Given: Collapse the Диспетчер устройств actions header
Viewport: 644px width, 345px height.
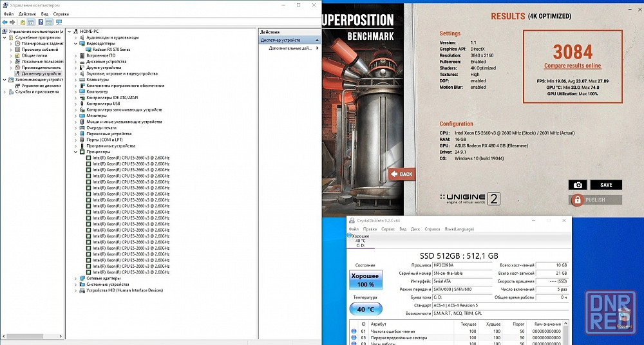Looking at the screenshot, I should (317, 41).
